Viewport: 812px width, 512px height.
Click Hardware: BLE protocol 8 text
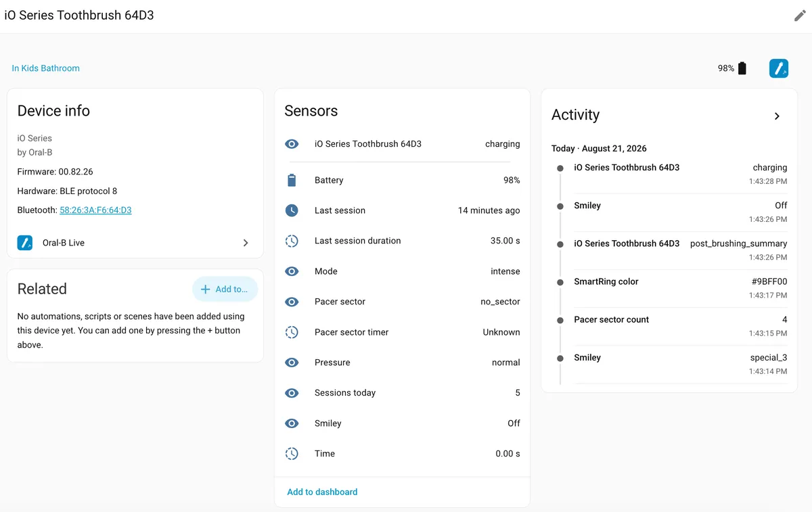(67, 191)
